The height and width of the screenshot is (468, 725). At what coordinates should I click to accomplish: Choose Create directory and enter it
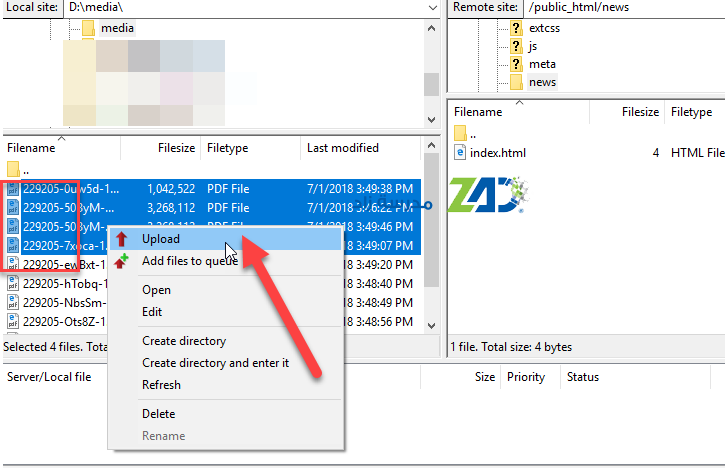click(215, 363)
